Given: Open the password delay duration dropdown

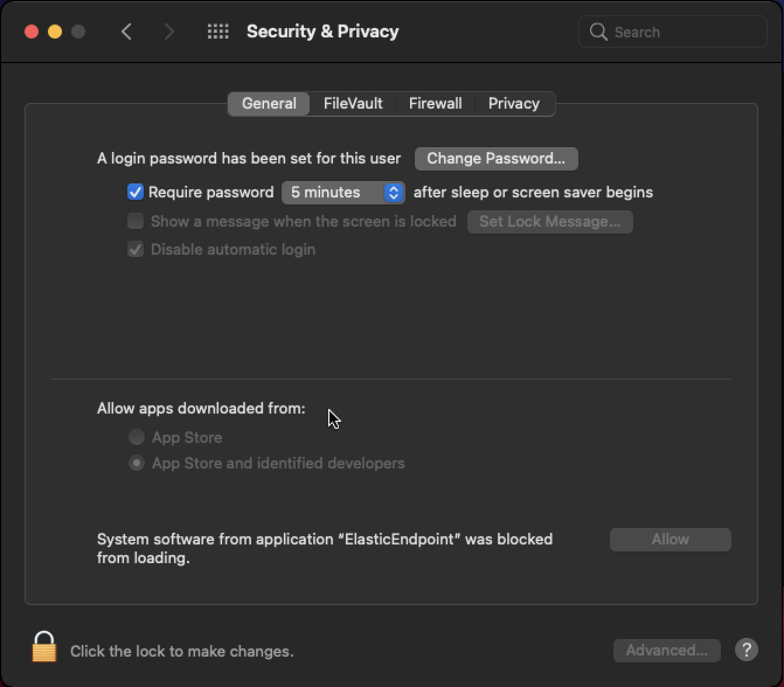Looking at the screenshot, I should click(343, 192).
